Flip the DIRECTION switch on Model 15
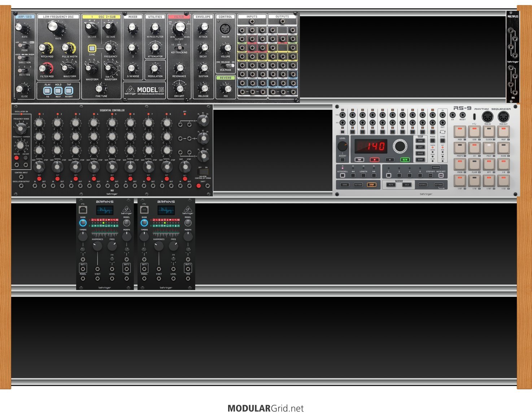Screen dimensions: 532x416 pos(24,58)
